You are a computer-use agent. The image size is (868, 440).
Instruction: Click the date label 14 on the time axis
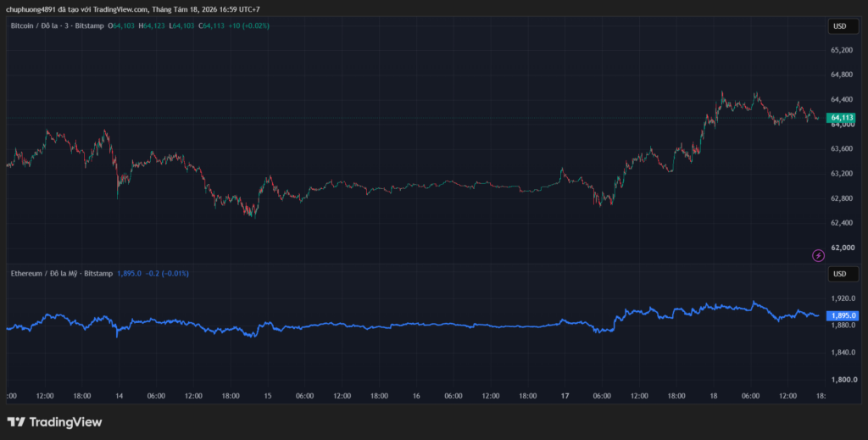click(x=119, y=396)
